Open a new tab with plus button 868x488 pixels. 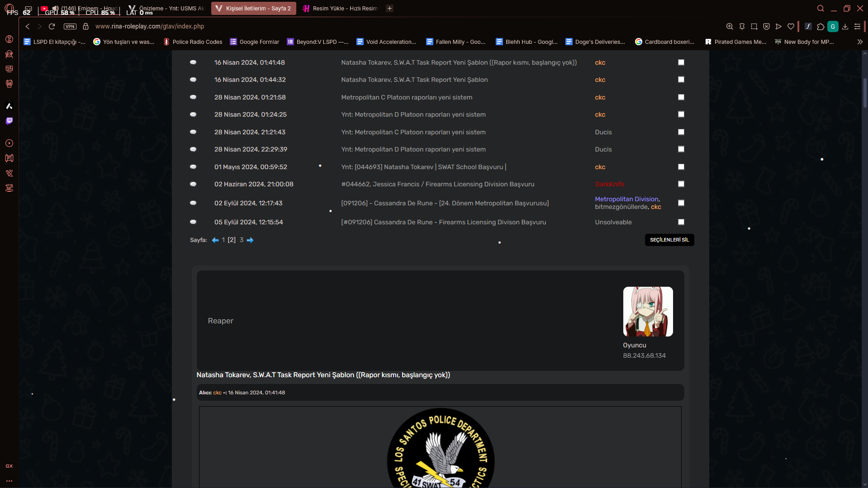(x=389, y=8)
